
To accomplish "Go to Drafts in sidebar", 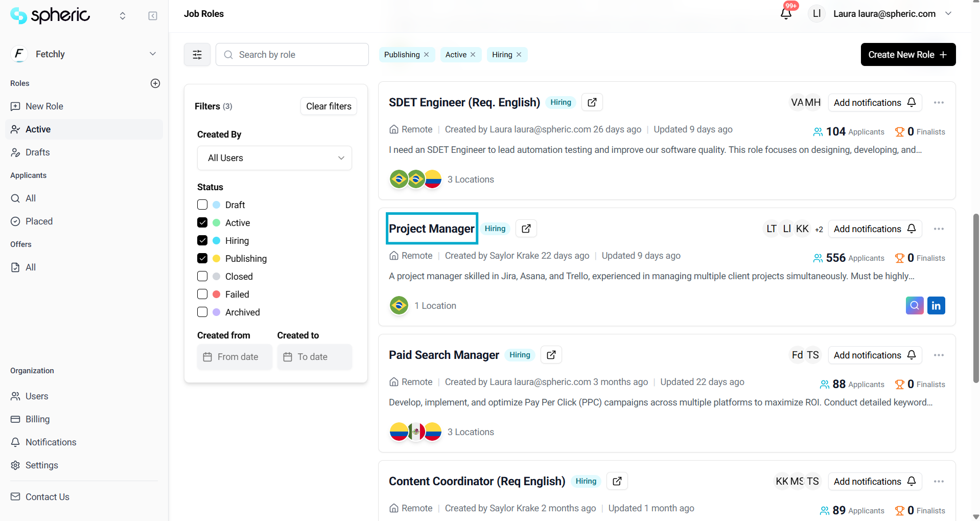I will [x=38, y=152].
